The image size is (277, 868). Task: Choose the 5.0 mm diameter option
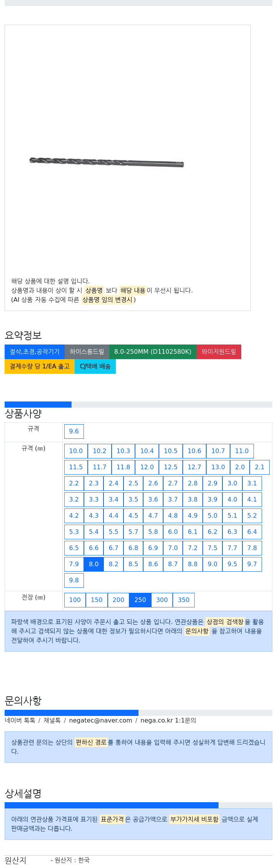212,516
